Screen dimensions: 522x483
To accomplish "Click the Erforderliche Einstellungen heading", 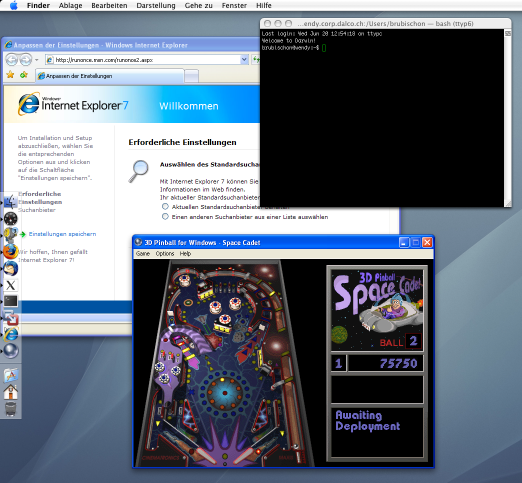I will [182, 142].
